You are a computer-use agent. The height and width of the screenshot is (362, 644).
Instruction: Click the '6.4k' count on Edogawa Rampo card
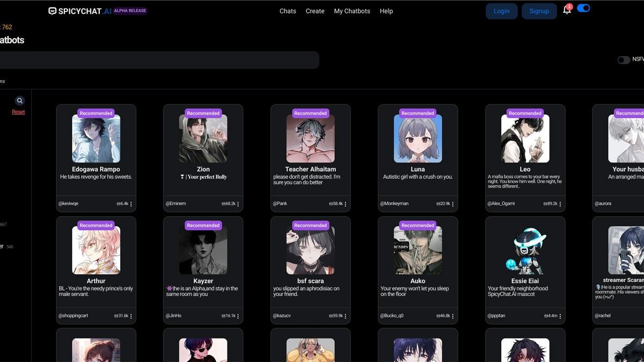pos(125,204)
